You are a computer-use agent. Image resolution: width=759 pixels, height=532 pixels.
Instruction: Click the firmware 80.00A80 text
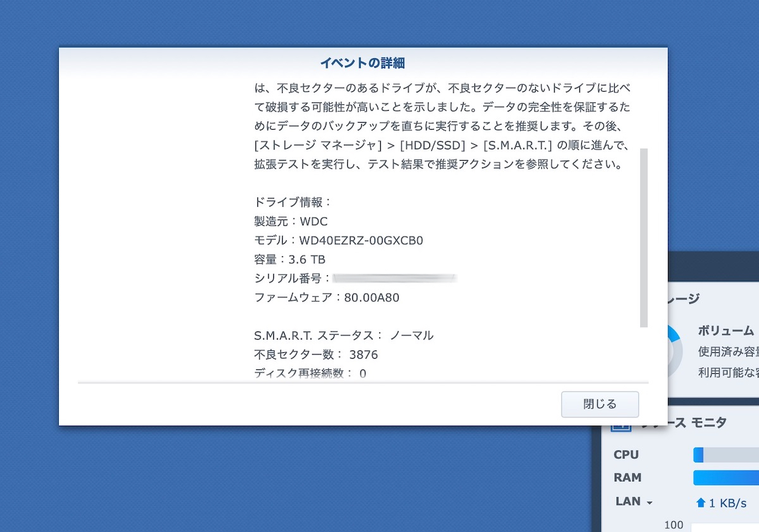371,297
